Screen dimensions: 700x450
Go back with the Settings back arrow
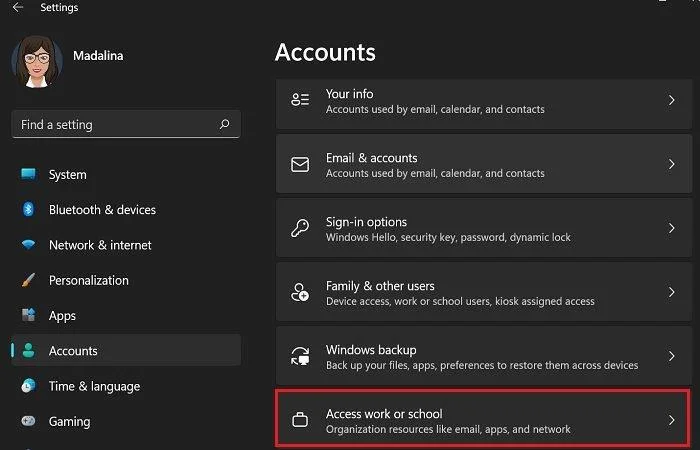click(x=17, y=8)
